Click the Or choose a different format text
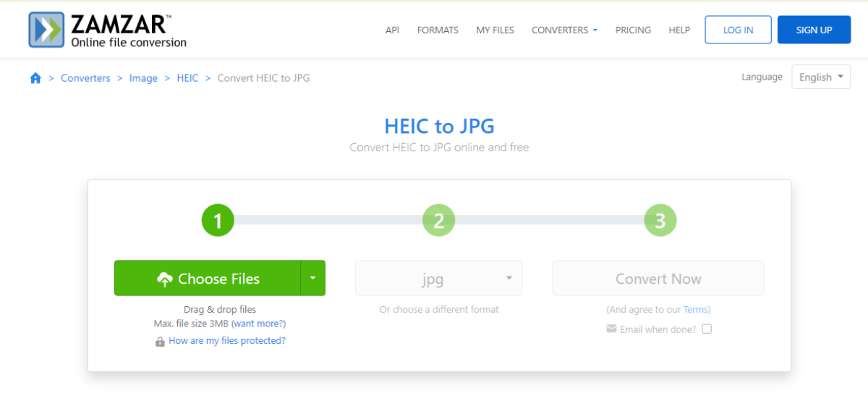This screenshot has height=401, width=868. pyautogui.click(x=439, y=309)
